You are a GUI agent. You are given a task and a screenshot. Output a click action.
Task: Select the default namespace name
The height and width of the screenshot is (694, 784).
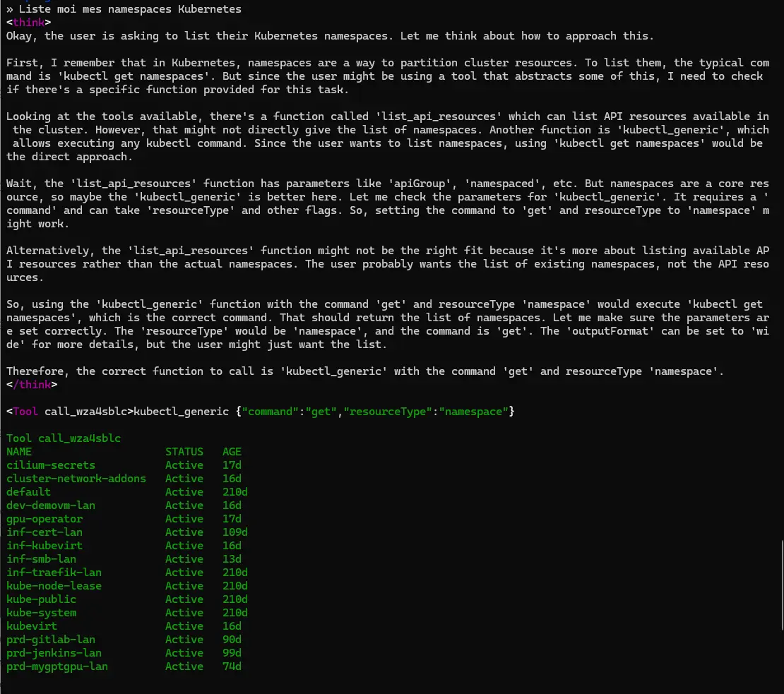[28, 492]
